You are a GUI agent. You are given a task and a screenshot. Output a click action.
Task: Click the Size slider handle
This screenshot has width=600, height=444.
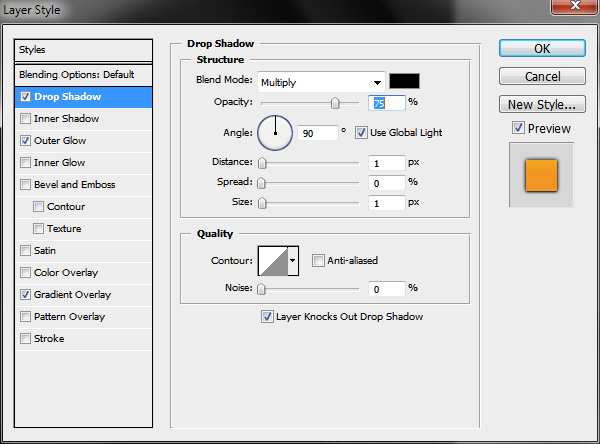(x=262, y=203)
